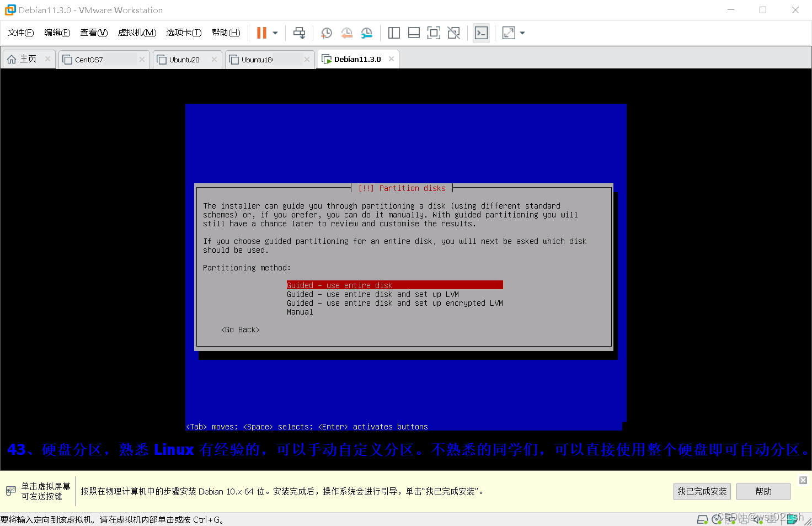Image resolution: width=812 pixels, height=526 pixels.
Task: Switch to the CentOS7 tab
Action: pos(103,59)
